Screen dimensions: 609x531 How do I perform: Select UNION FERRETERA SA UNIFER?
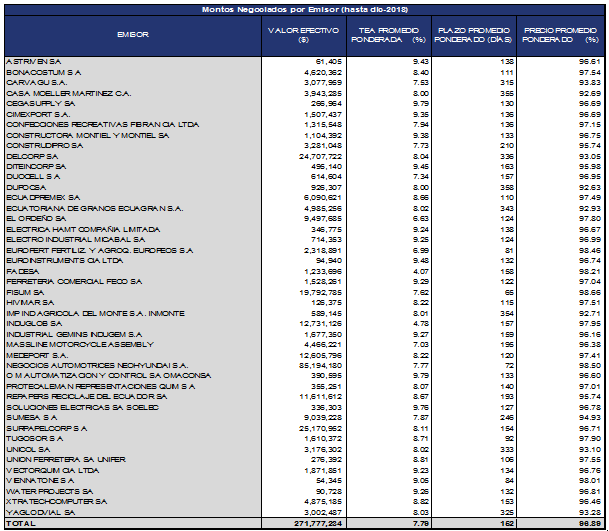point(66,460)
